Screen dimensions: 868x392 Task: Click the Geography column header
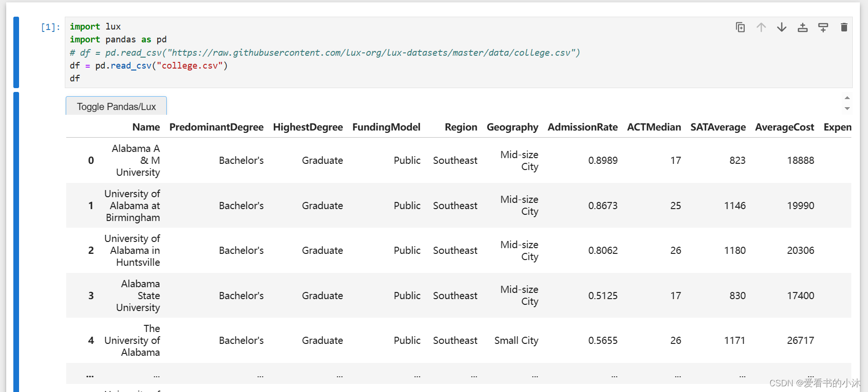click(512, 127)
